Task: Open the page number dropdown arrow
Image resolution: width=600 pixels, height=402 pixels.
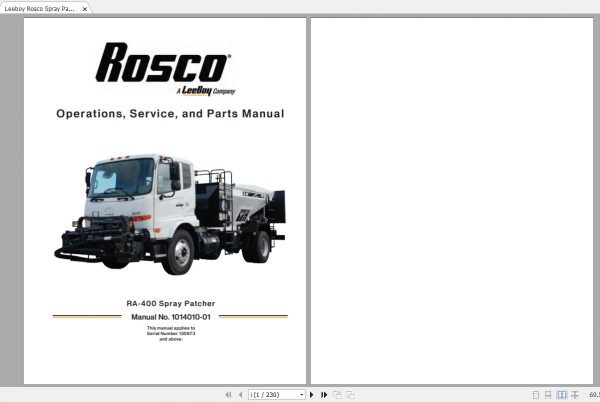Action: coord(302,395)
